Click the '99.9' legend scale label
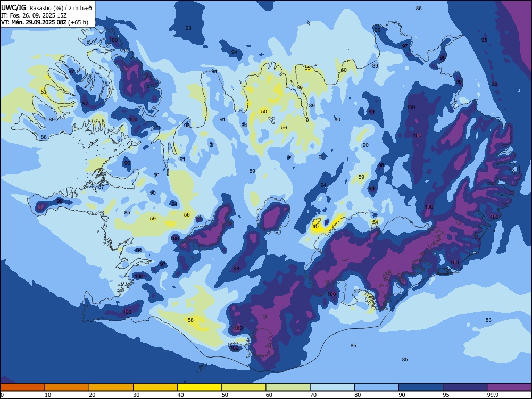 (x=493, y=395)
